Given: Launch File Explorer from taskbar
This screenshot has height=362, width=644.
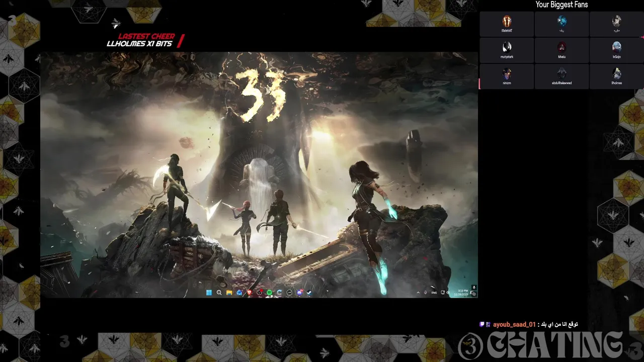Looking at the screenshot, I should 229,293.
